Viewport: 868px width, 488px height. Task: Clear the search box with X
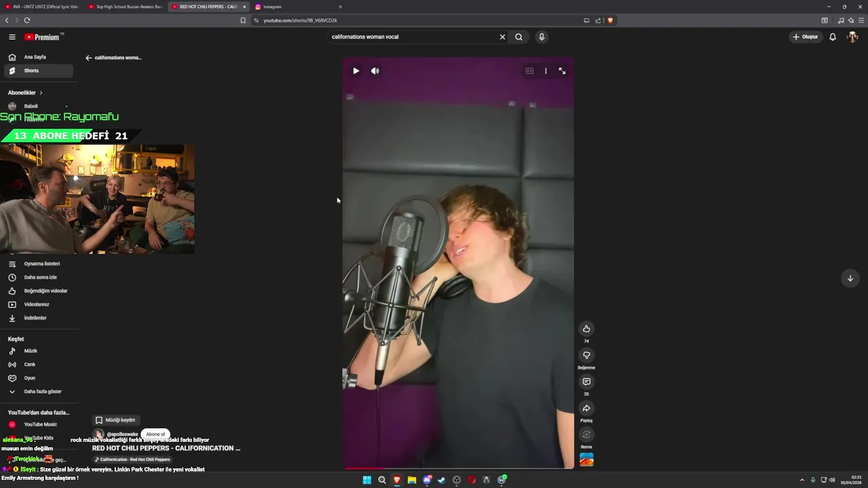point(502,37)
